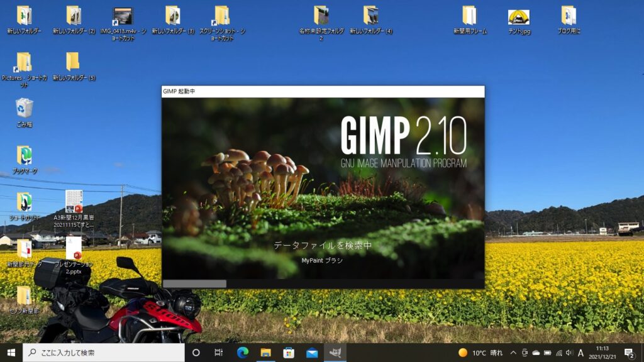This screenshot has width=644, height=362.
Task: Click the Task View taskbar icon
Action: 219,353
